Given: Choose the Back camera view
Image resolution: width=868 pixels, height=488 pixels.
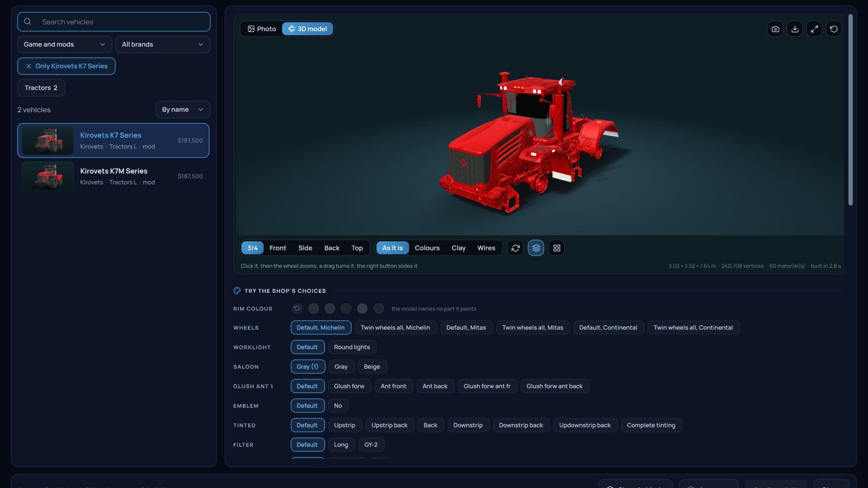Looking at the screenshot, I should pyautogui.click(x=332, y=248).
